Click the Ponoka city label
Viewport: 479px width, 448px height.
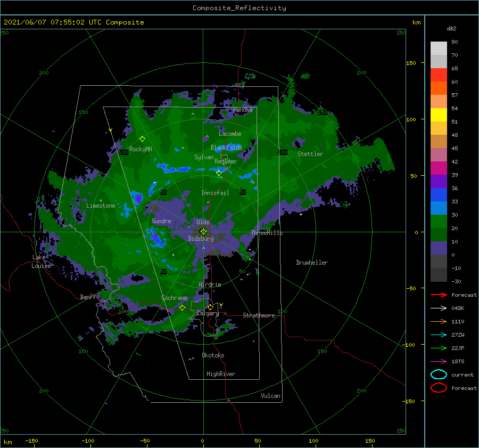pos(243,110)
